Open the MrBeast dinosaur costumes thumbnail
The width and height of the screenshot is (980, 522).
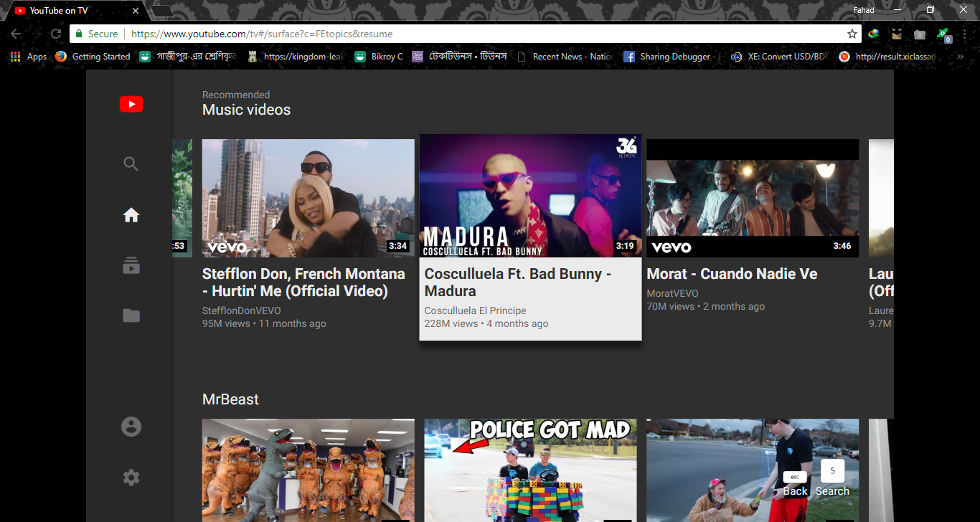pos(308,470)
